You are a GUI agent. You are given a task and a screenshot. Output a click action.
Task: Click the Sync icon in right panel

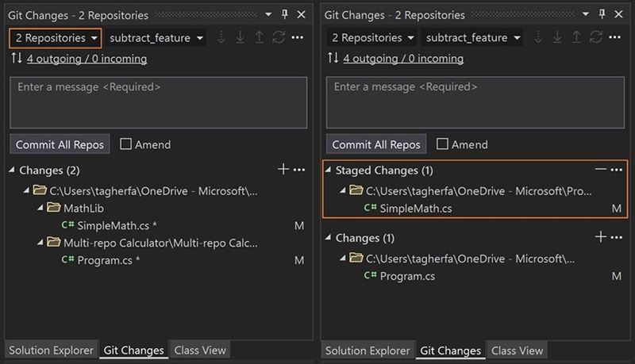point(596,37)
